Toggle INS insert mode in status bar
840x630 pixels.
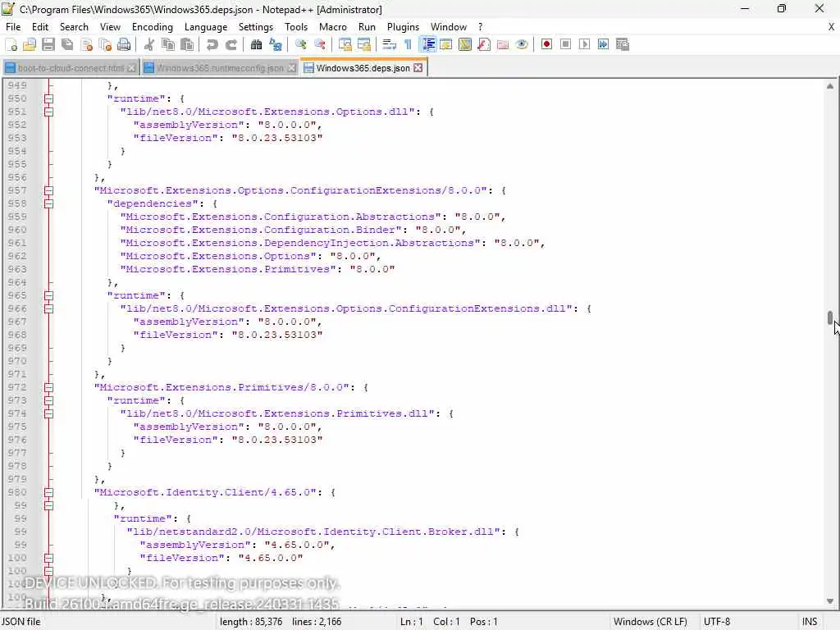[x=810, y=622]
